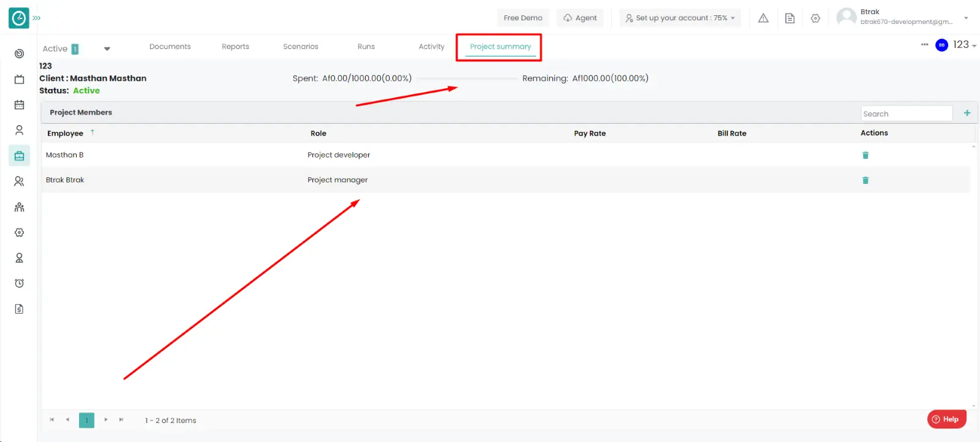980x442 pixels.
Task: Switch to the Documents tab
Action: 170,47
